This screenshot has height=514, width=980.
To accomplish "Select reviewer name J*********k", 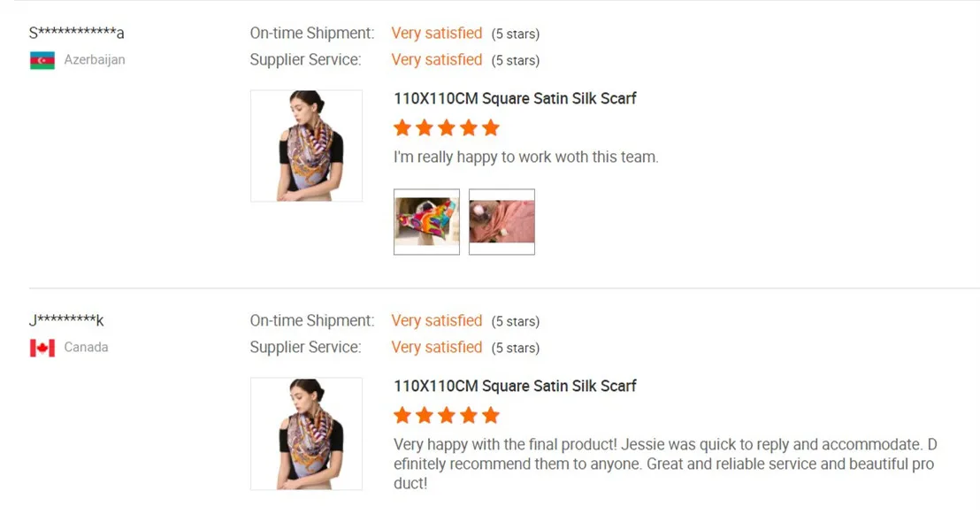I will 66,321.
